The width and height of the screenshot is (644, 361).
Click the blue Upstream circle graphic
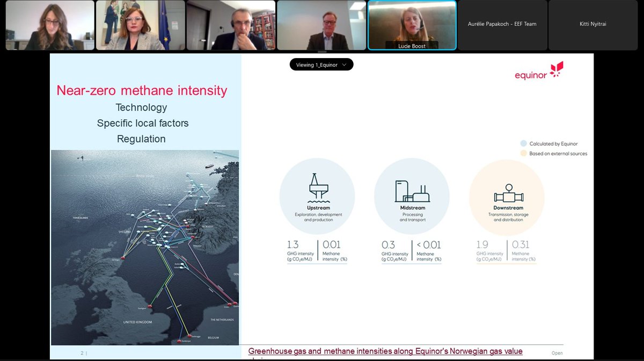317,196
